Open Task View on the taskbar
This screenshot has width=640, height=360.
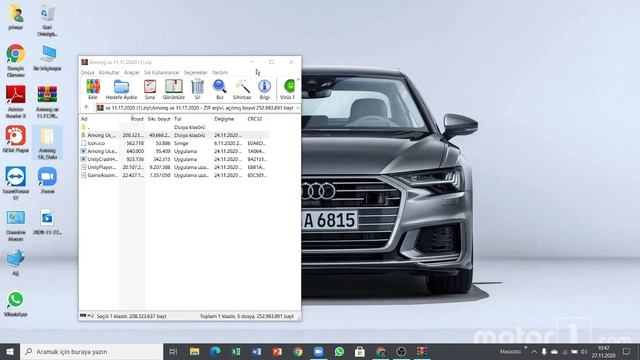coord(173,351)
